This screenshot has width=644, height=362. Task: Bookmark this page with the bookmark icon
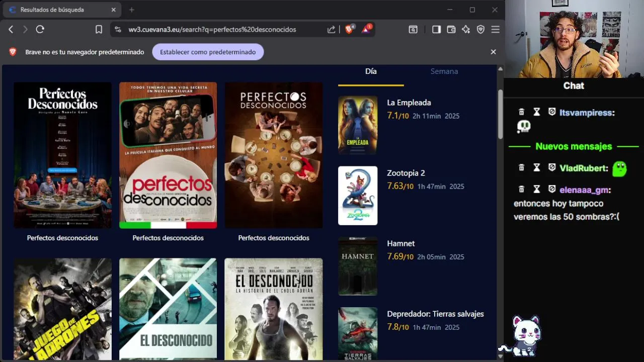[99, 30]
